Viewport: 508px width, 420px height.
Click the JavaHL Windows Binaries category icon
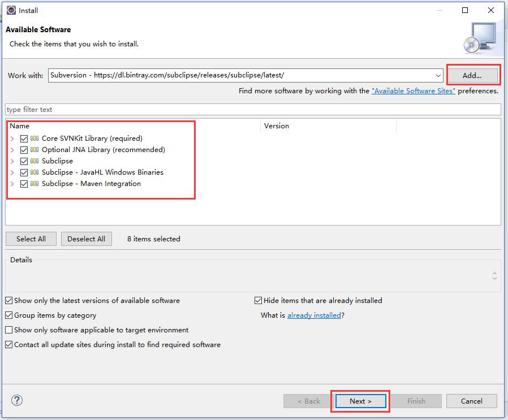click(35, 172)
